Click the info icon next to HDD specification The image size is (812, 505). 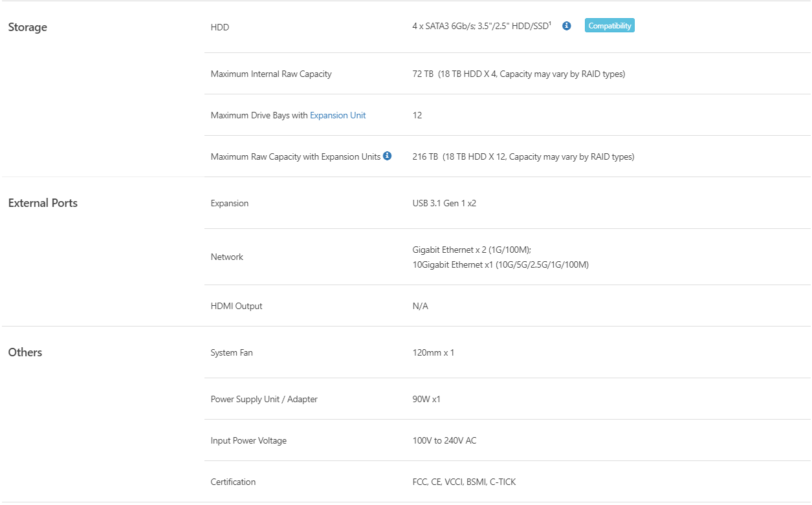tap(567, 26)
